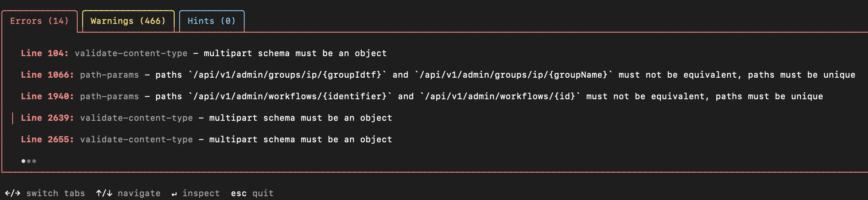Open the Warnings (466) tab
The height and width of the screenshot is (200, 868).
tap(128, 21)
